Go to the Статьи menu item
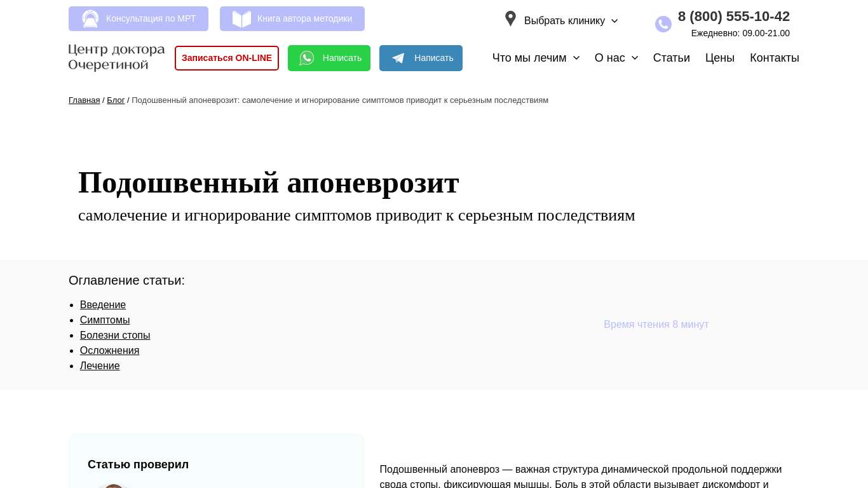This screenshot has width=868, height=488. pyautogui.click(x=671, y=58)
